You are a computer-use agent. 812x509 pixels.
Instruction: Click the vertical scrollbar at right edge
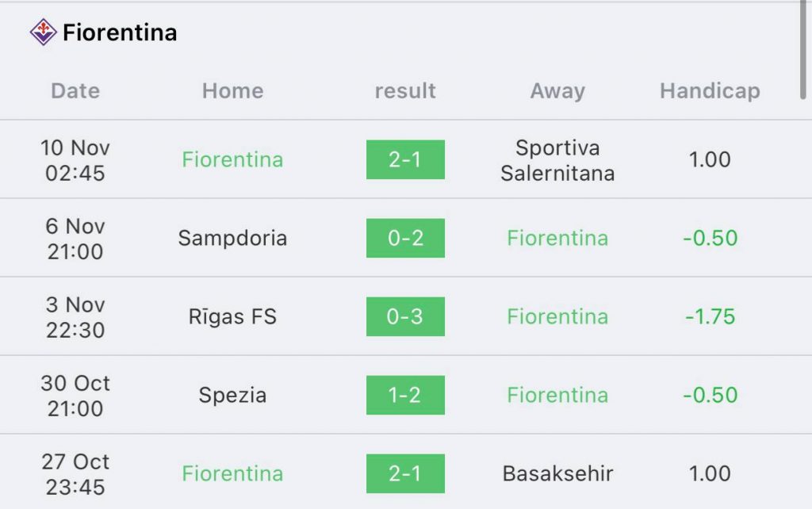coord(802,49)
